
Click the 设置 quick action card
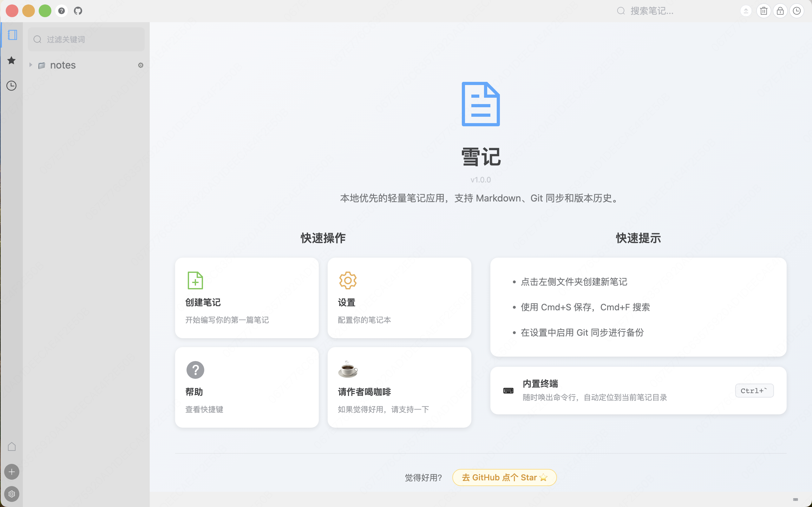coord(399,298)
